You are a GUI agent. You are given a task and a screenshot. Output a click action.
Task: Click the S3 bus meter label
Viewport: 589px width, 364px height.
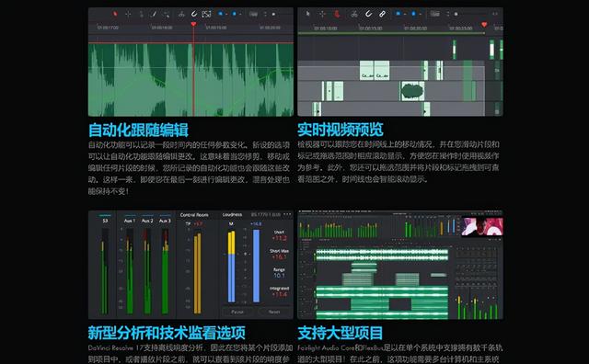coord(105,221)
